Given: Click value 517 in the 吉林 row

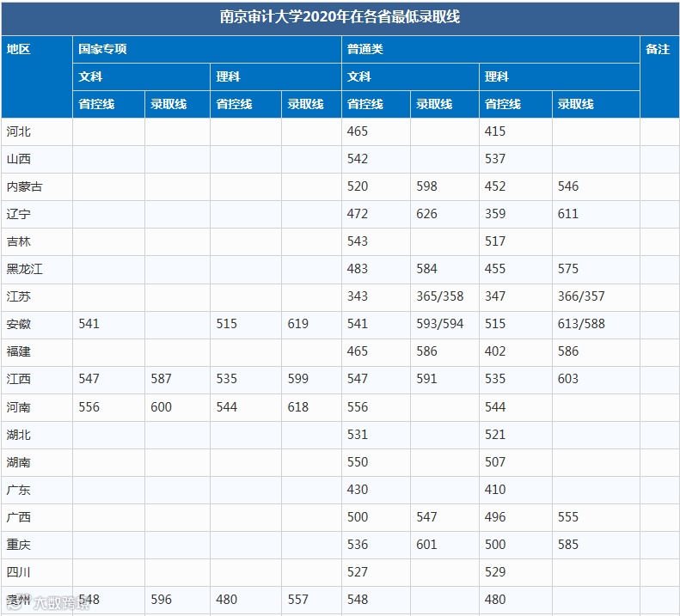Looking at the screenshot, I should 495,241.
